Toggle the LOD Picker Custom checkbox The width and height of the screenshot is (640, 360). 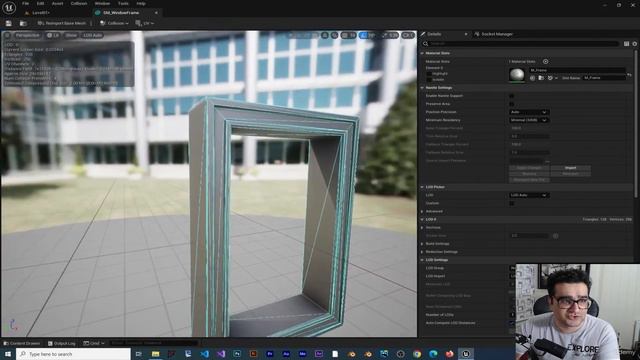coord(511,203)
